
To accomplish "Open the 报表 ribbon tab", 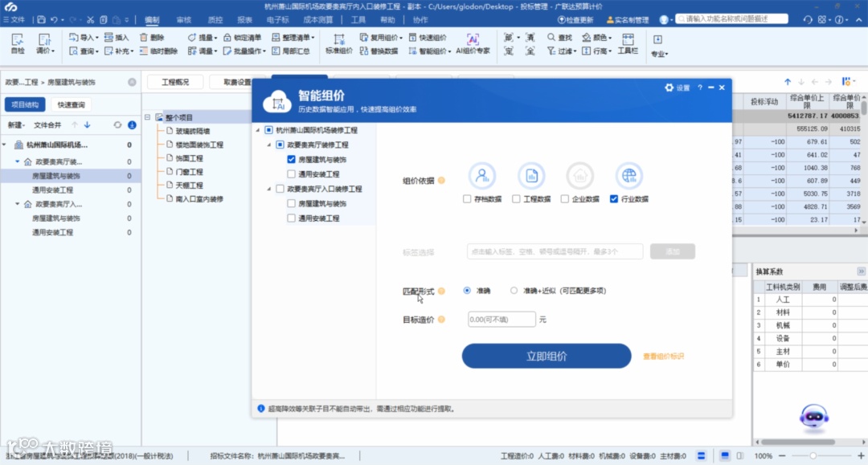I will coord(244,19).
